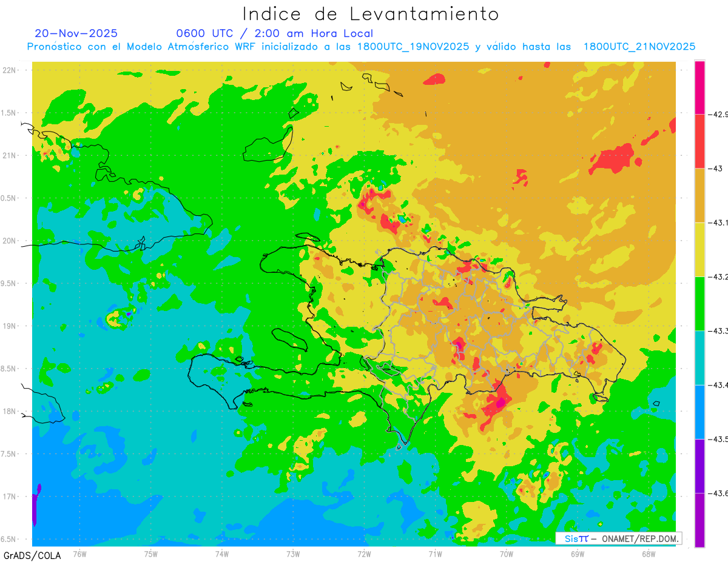This screenshot has height=562, width=728.
Task: Pick the purple legend swatch above -43.6
Action: pyautogui.click(x=699, y=466)
